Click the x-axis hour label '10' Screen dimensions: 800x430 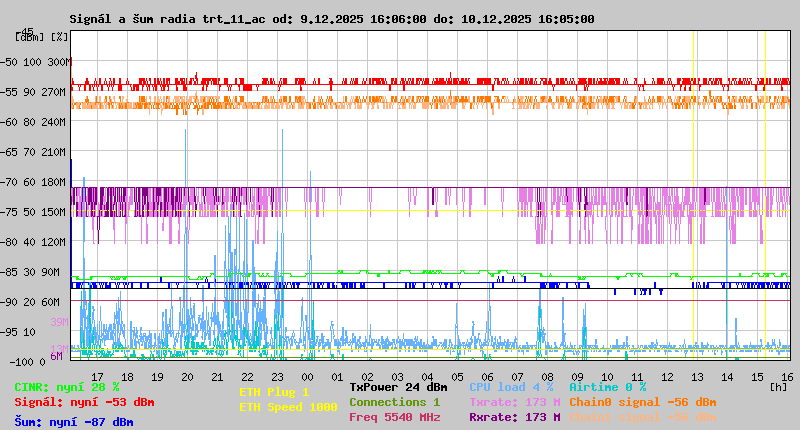[607, 377]
